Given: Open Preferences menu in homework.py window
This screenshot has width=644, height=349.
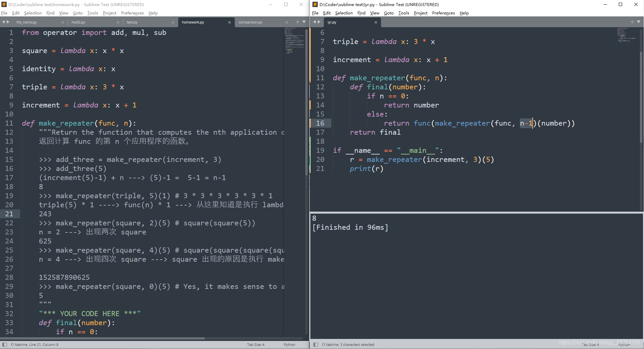Looking at the screenshot, I should (132, 13).
